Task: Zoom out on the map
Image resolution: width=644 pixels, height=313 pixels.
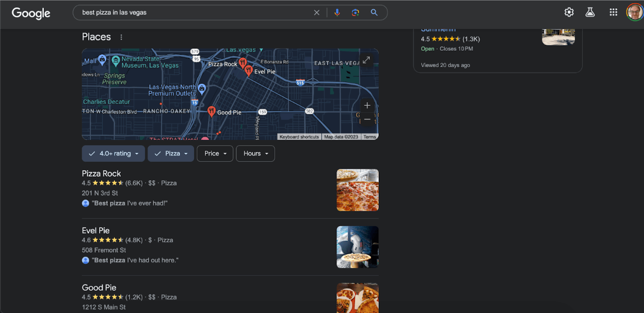Action: 367,119
